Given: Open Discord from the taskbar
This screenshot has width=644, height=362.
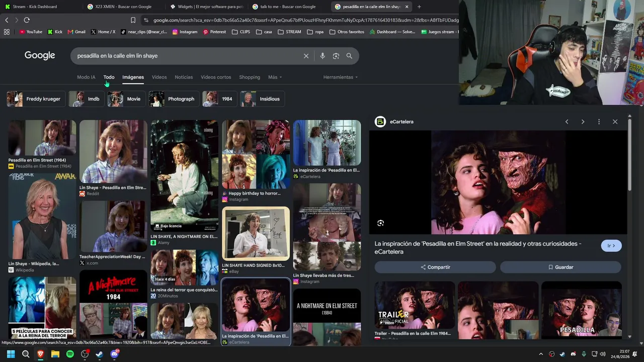Looking at the screenshot, I should coord(115,354).
